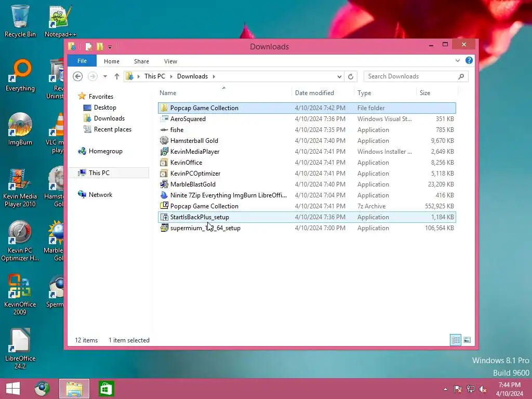
Task: Launch Kevin PC Optimizer desktop shortcut
Action: pos(20,242)
